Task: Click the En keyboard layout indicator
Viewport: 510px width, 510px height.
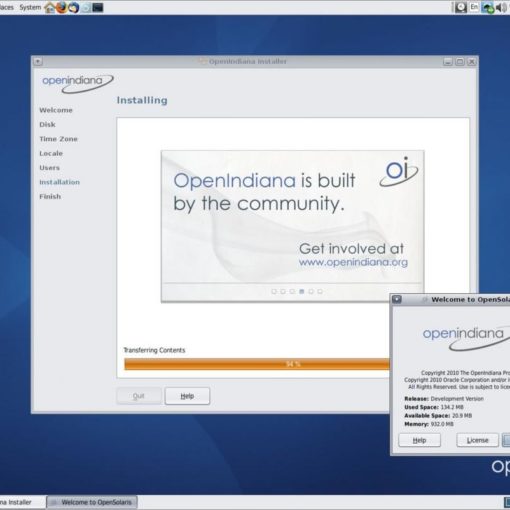Action: tap(474, 7)
